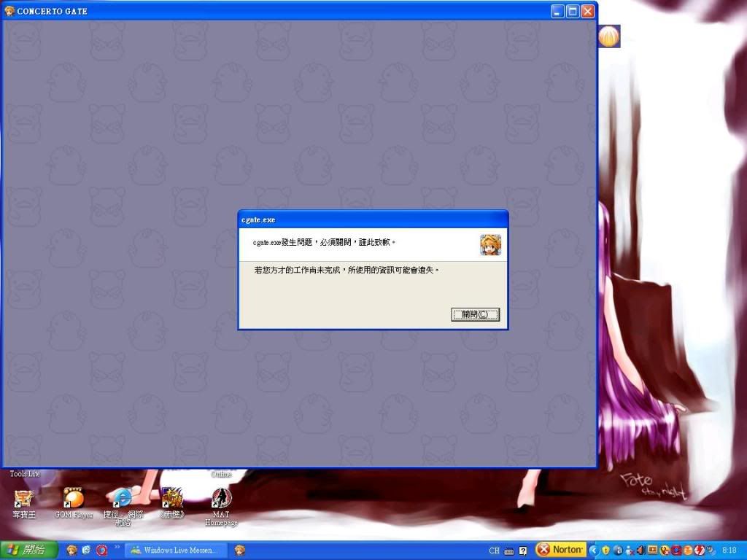Close the cgate.exe crashed Concerto Gate window
Screen dimensions: 747x560
click(587, 11)
